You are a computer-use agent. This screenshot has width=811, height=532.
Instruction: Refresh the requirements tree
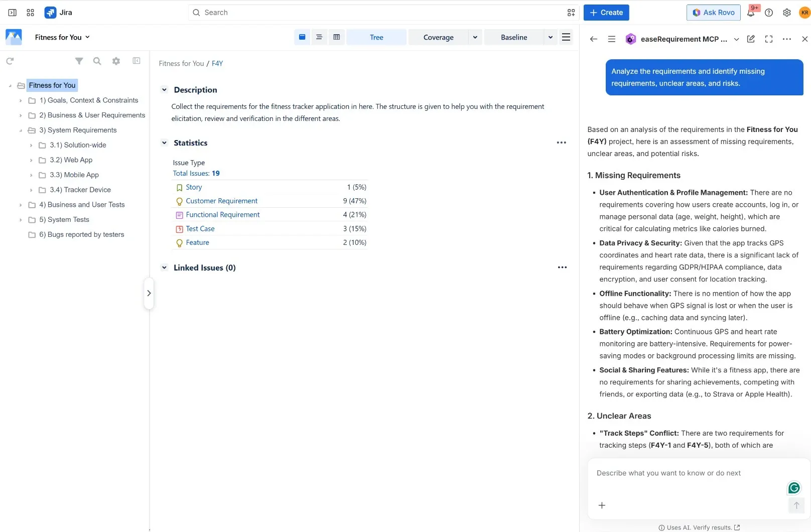click(10, 61)
